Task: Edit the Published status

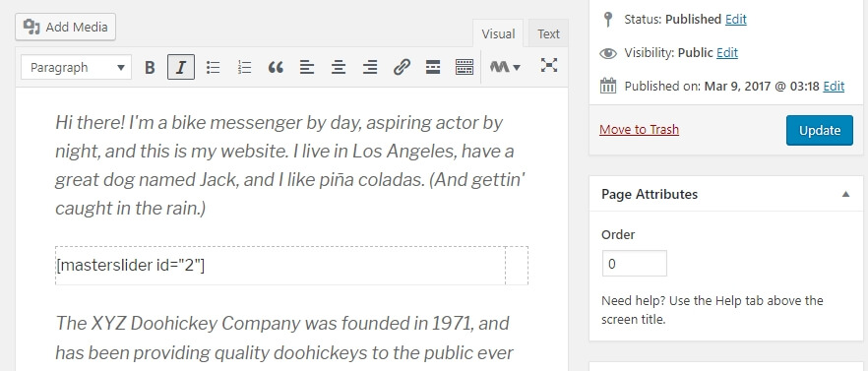Action: 736,20
